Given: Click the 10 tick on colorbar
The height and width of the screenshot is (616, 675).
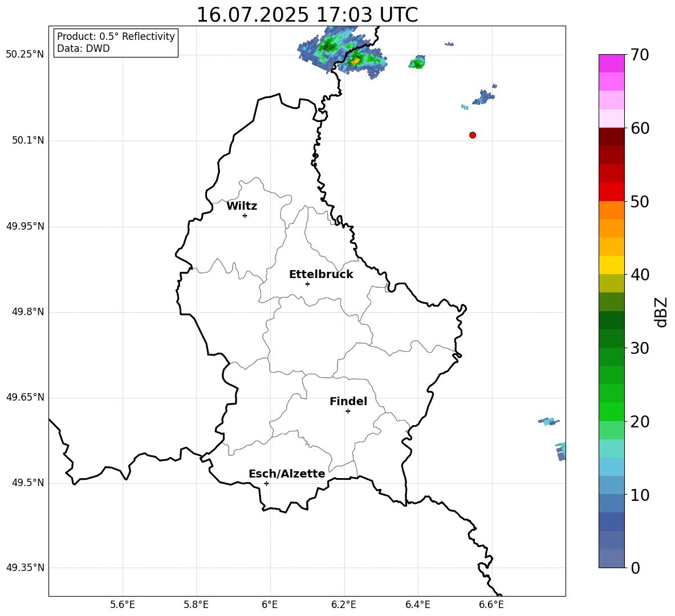Looking at the screenshot, I should point(640,495).
